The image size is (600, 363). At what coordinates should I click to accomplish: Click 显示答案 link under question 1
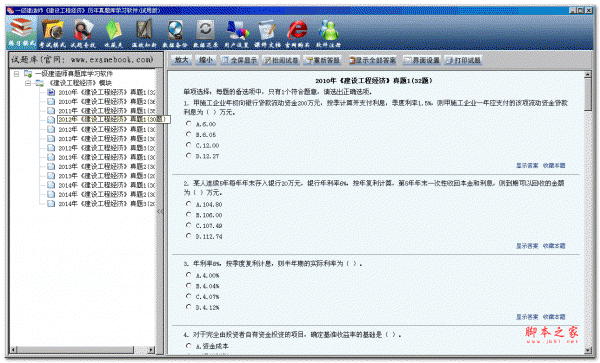pos(527,165)
